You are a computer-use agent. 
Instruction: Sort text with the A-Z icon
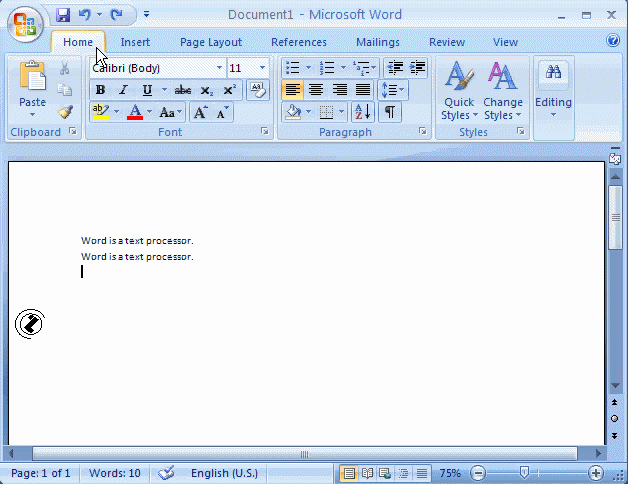tap(363, 112)
